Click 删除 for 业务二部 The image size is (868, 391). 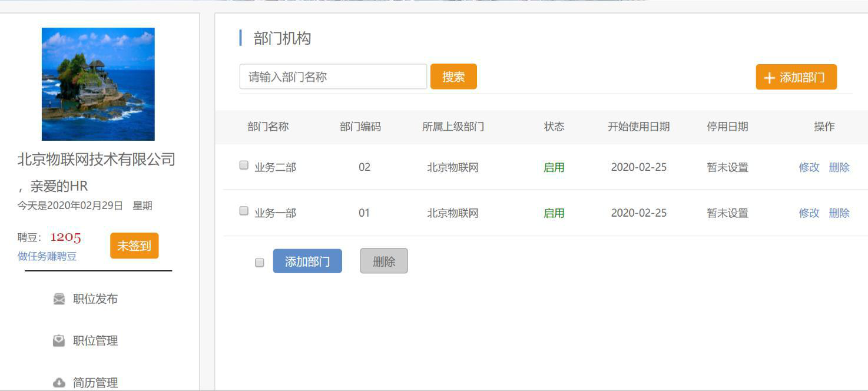coord(839,167)
